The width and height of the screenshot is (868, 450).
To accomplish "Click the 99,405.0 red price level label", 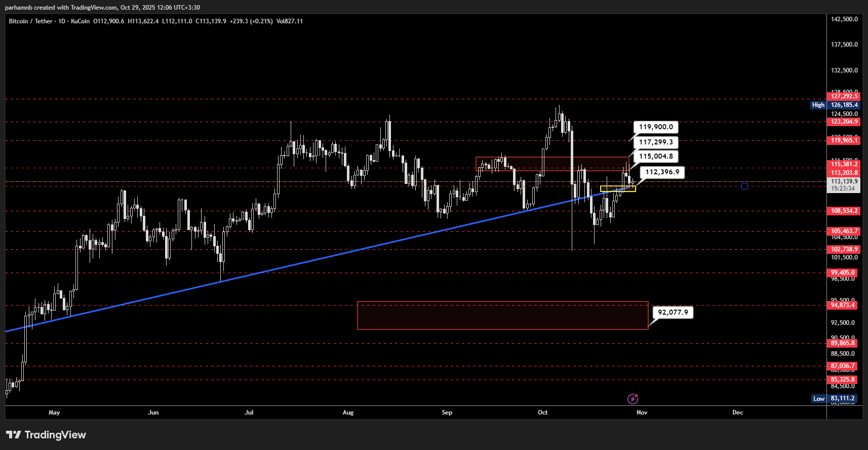I will [843, 273].
